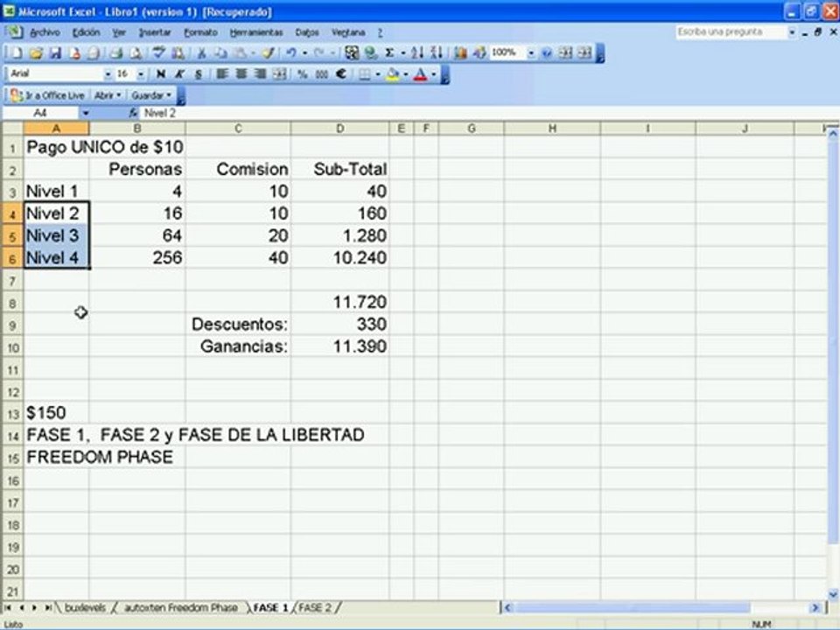840x630 pixels.
Task: Click the Borders icon
Action: 364,74
